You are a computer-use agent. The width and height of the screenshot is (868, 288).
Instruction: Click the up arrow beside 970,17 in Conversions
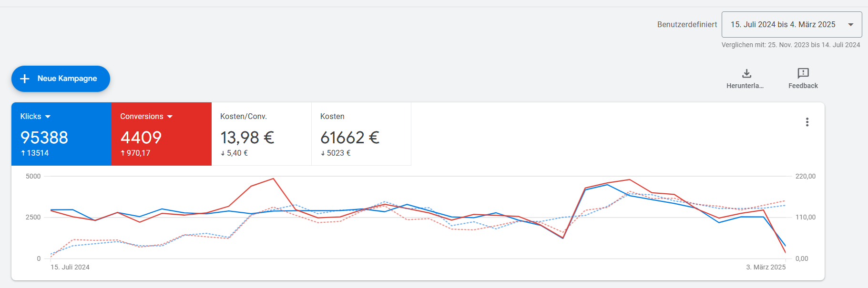(123, 153)
